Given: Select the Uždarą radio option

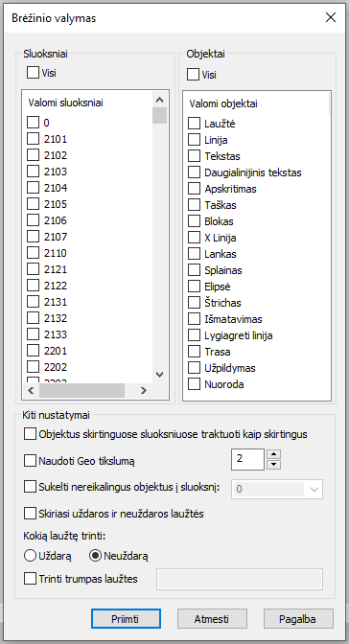Looking at the screenshot, I should (31, 556).
